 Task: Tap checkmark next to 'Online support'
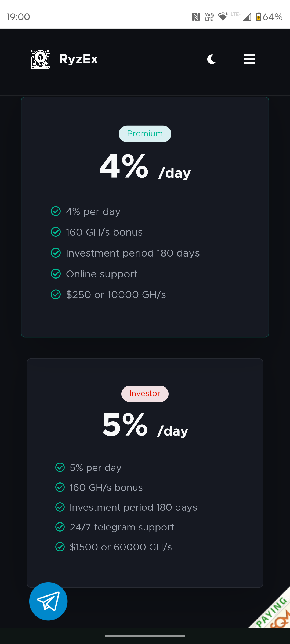56,274
